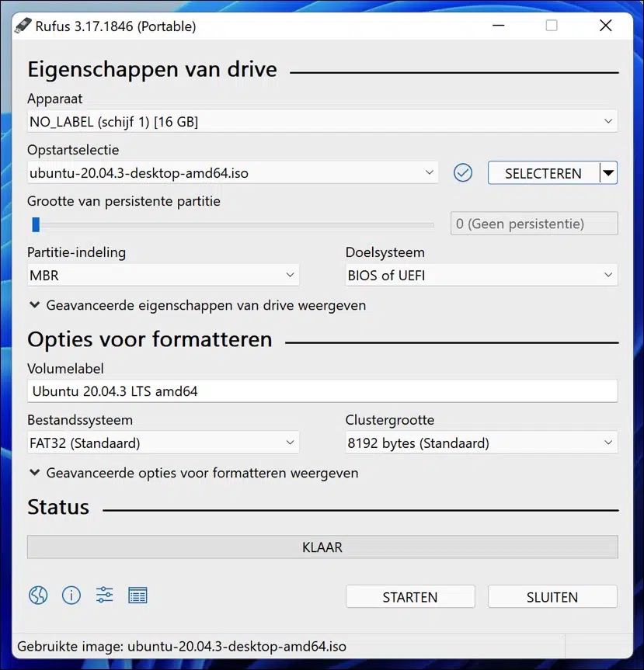
Task: Open the Bestandssysteem FAT32 dropdown
Action: [163, 443]
